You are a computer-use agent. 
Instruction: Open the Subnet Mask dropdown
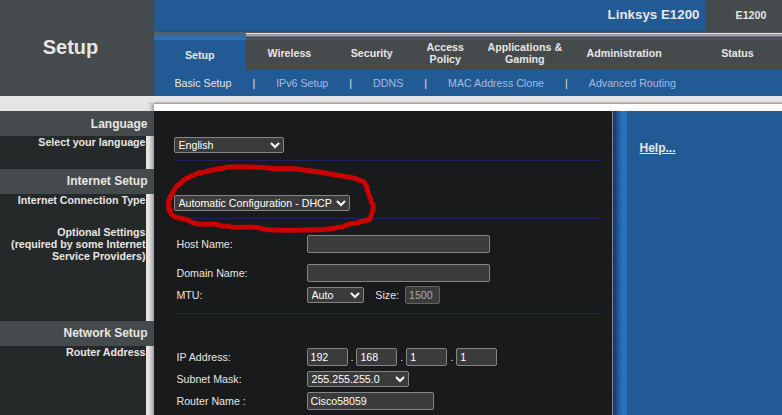358,379
